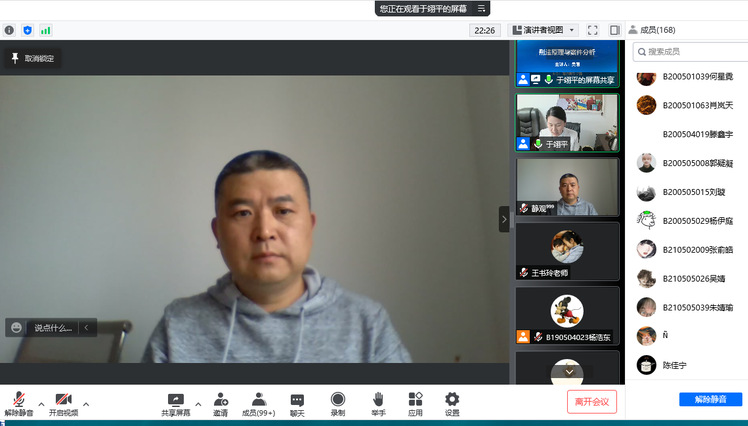Select the 于翊平 video thumbnail
Screen dimensions: 748x426
tap(567, 122)
